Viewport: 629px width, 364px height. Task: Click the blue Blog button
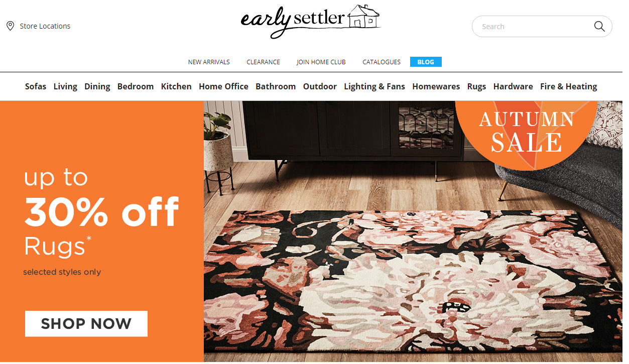click(x=426, y=62)
